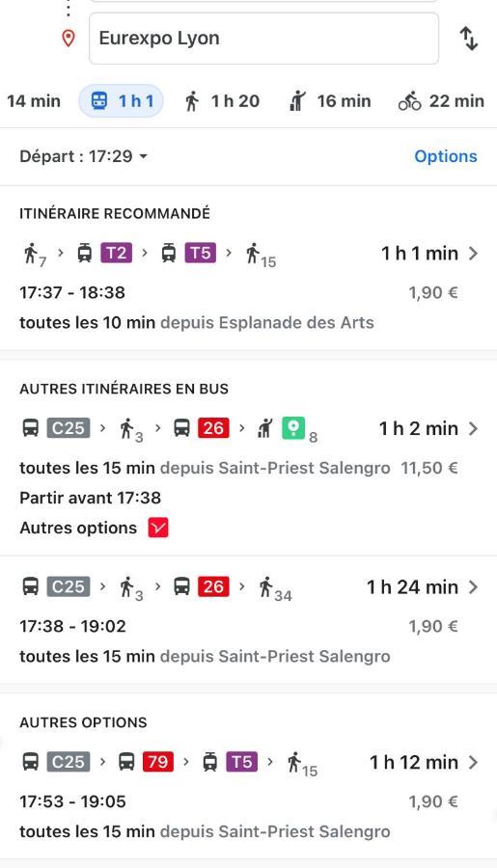Click the Eurexpo Lyon destination field
This screenshot has height=868, width=497.
coord(263,39)
